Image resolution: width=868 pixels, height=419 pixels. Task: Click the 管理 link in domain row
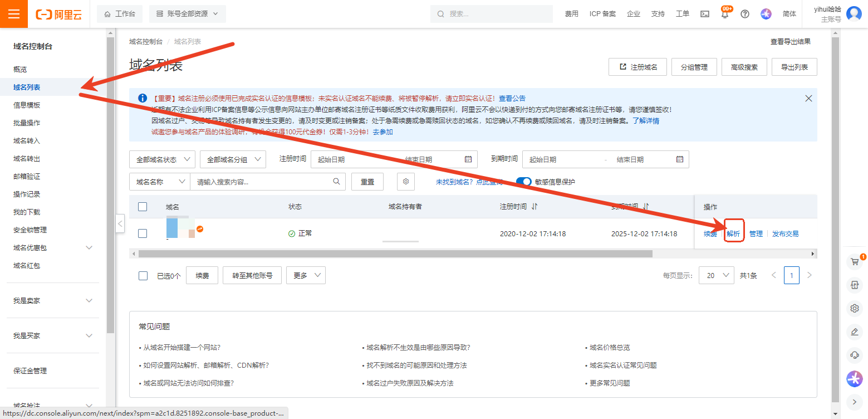click(756, 233)
